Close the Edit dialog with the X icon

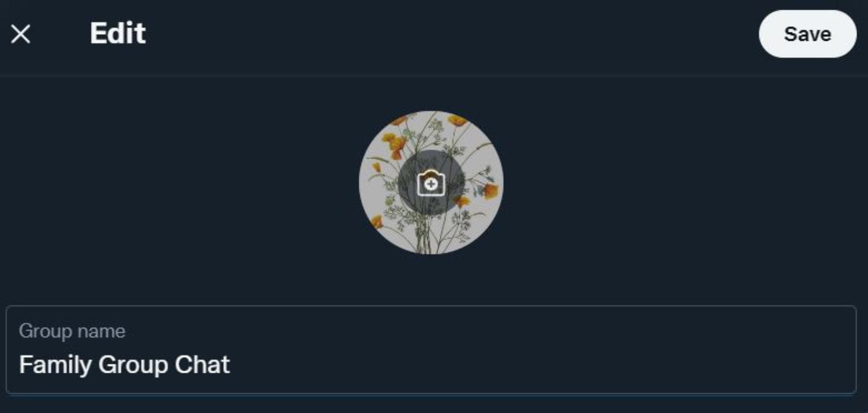point(21,35)
